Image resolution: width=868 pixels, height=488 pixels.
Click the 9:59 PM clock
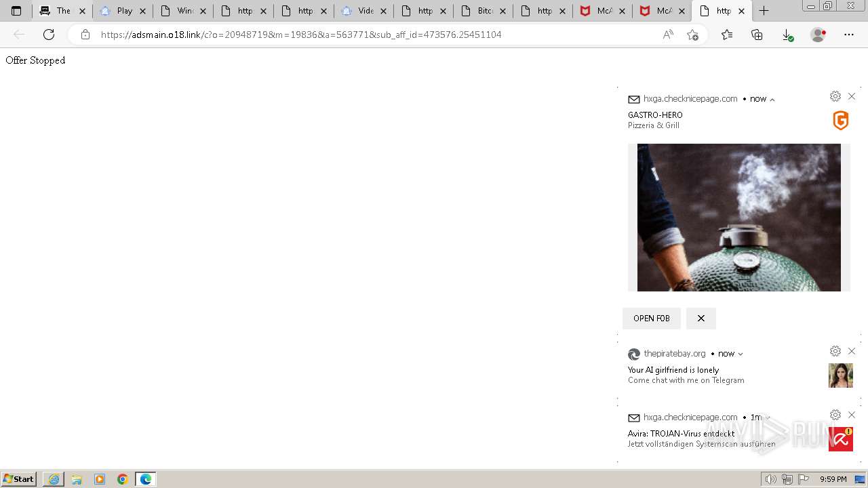pos(833,479)
